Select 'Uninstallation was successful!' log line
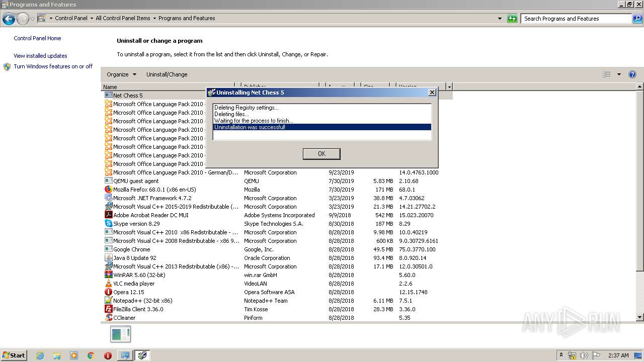Image resolution: width=644 pixels, height=362 pixels. point(322,127)
